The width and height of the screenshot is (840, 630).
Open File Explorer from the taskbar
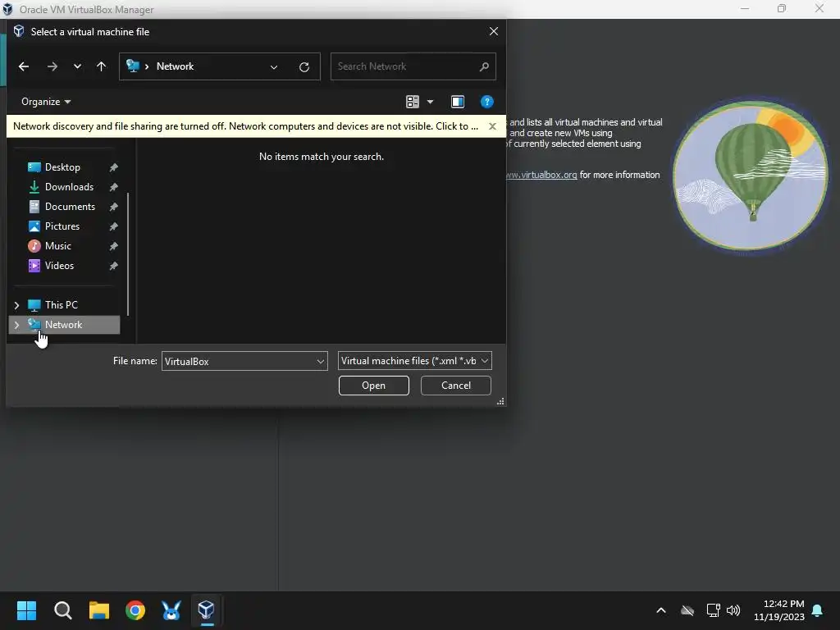point(99,610)
